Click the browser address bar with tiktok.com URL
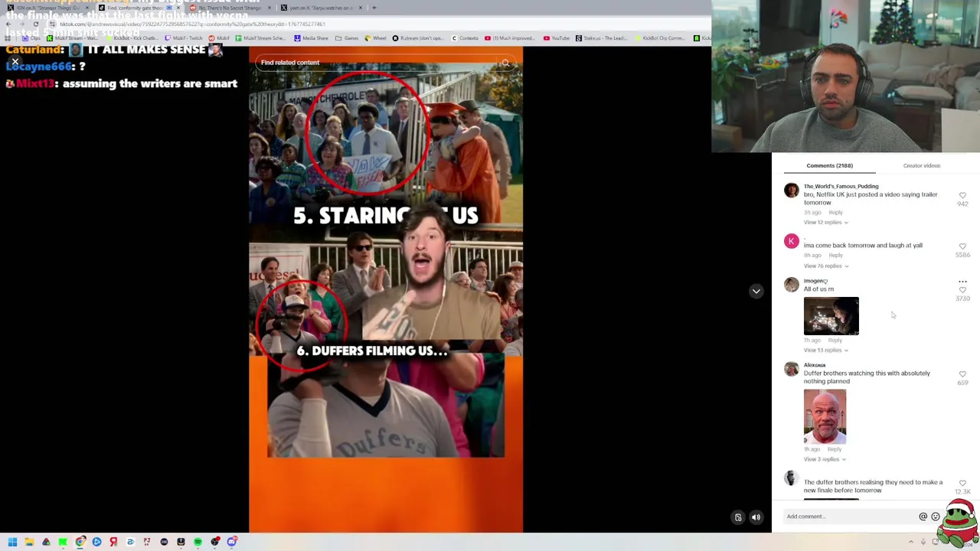 pos(367,24)
